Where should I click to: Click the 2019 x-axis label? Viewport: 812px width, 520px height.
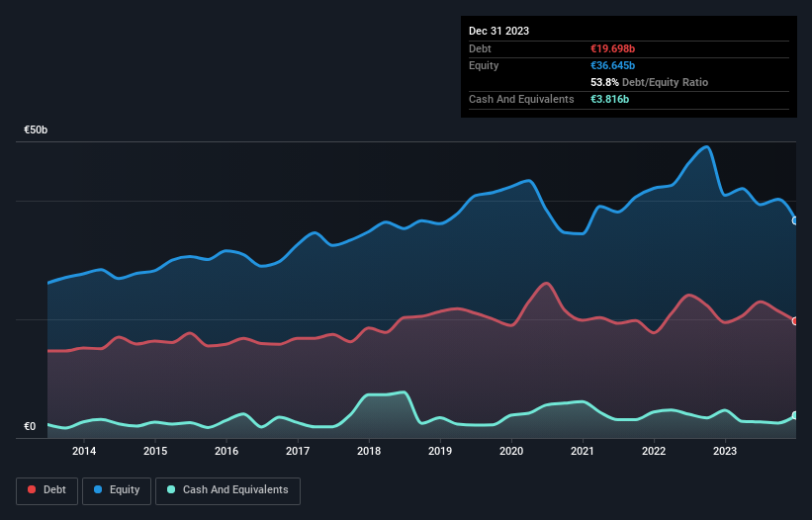pyautogui.click(x=440, y=451)
